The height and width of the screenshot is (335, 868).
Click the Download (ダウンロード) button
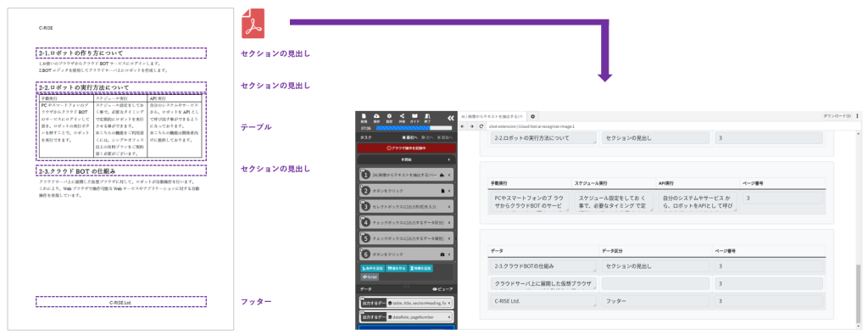coord(837,116)
